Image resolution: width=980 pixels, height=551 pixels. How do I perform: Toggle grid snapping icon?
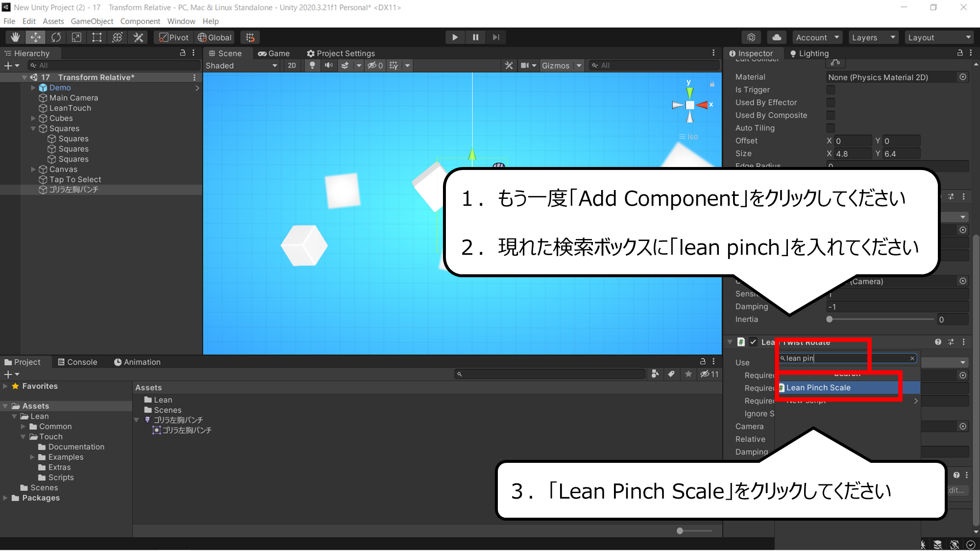click(250, 37)
